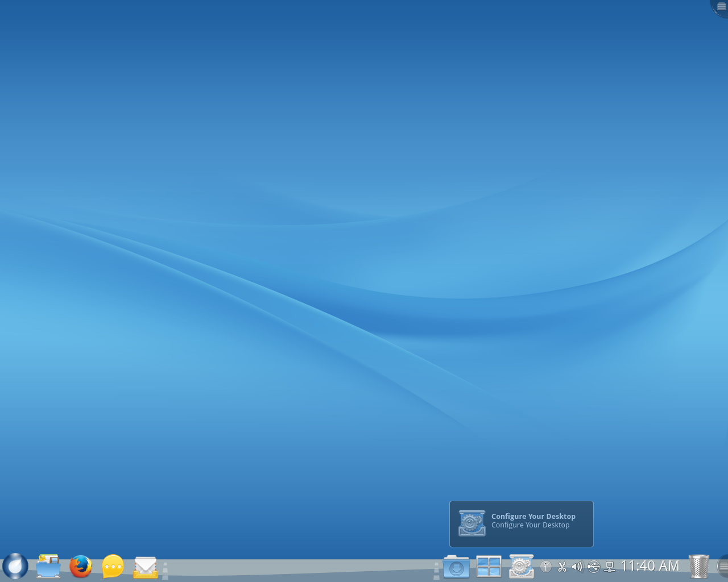Expand the system tray hidden icons

tap(546, 567)
